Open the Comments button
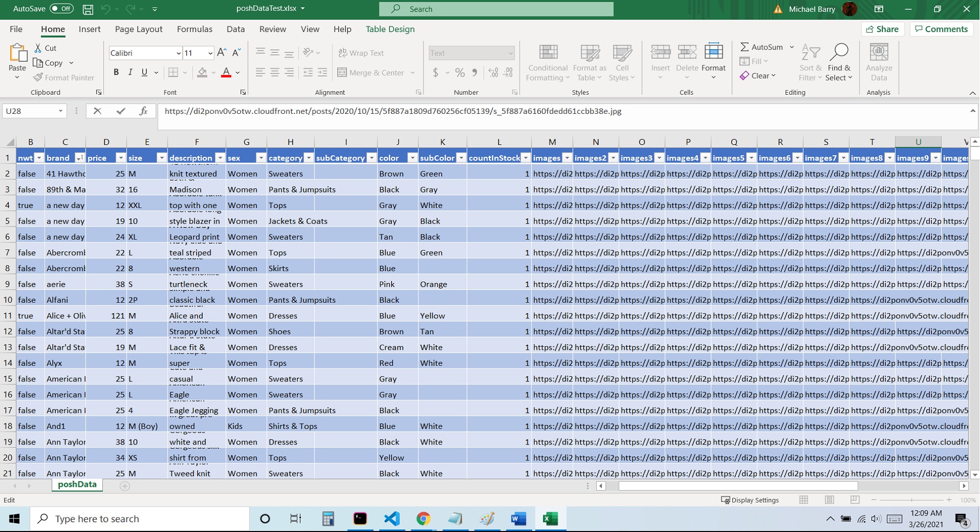Viewport: 980px width, 532px height. click(941, 29)
